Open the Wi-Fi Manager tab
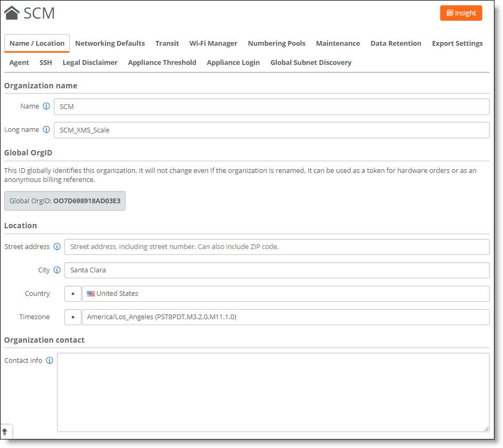This screenshot has height=448, width=503. click(x=213, y=43)
